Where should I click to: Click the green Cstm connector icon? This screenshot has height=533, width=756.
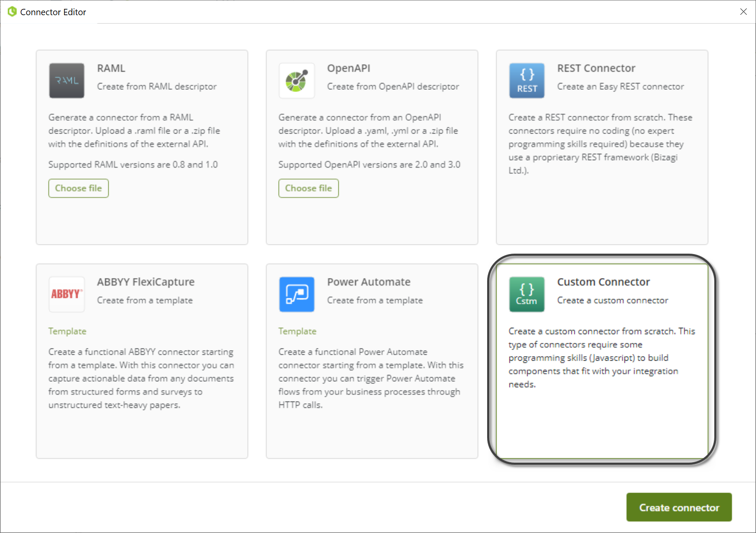tap(527, 294)
